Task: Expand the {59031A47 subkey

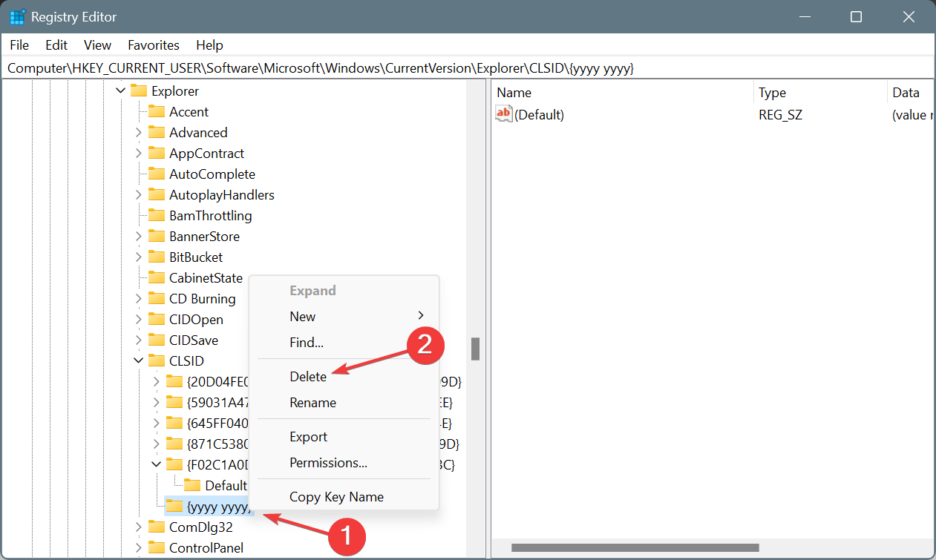Action: (x=156, y=403)
